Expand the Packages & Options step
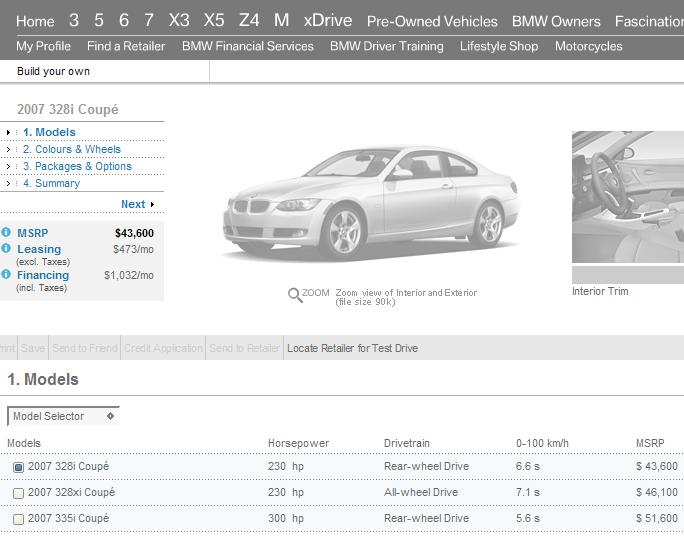The width and height of the screenshot is (684, 546). tap(76, 166)
